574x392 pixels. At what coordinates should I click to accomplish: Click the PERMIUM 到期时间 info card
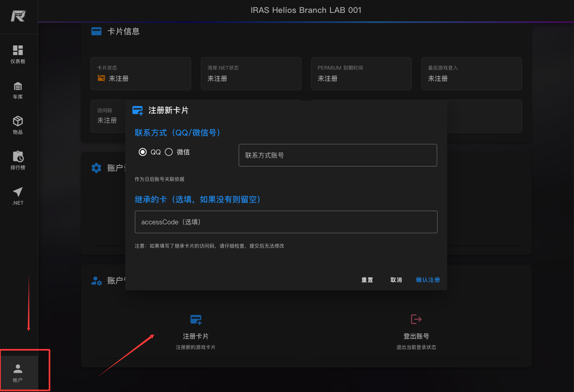coord(361,74)
